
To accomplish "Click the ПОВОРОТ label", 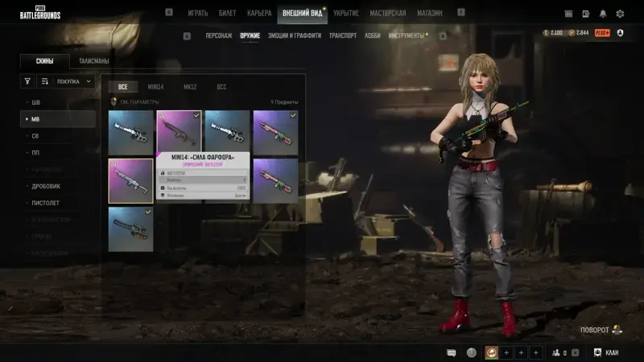I will point(594,330).
